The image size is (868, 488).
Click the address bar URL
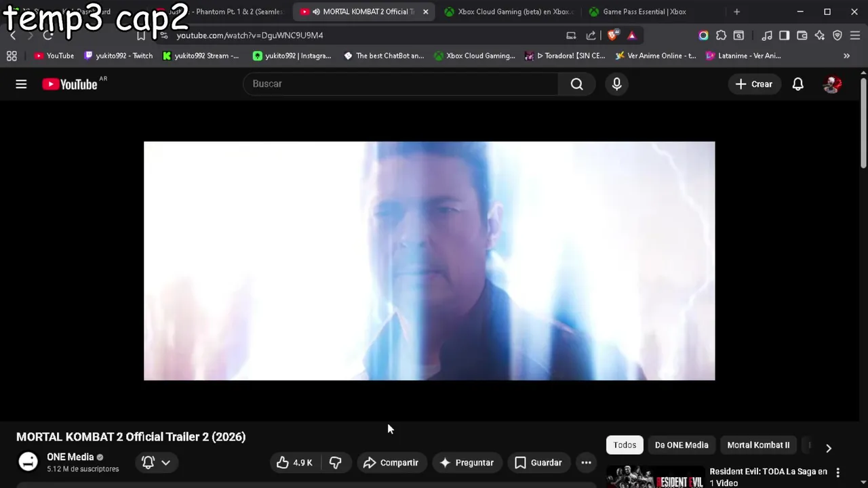[x=250, y=35]
